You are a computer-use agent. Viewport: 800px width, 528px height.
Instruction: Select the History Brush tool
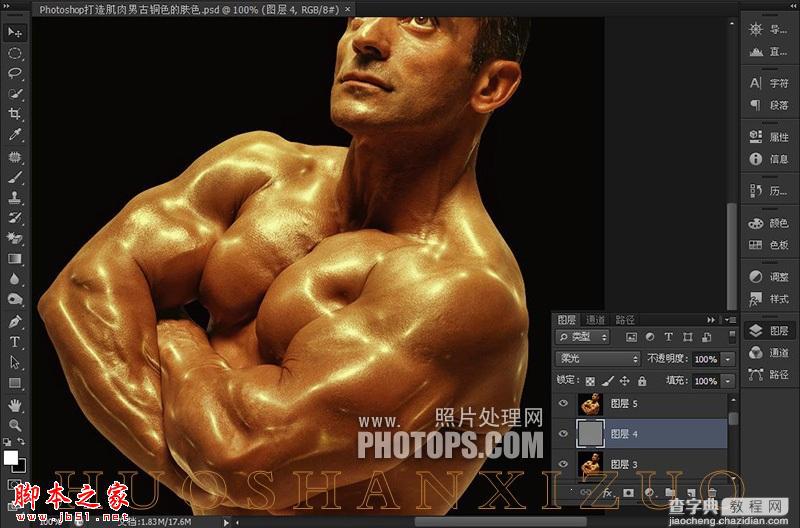point(15,218)
